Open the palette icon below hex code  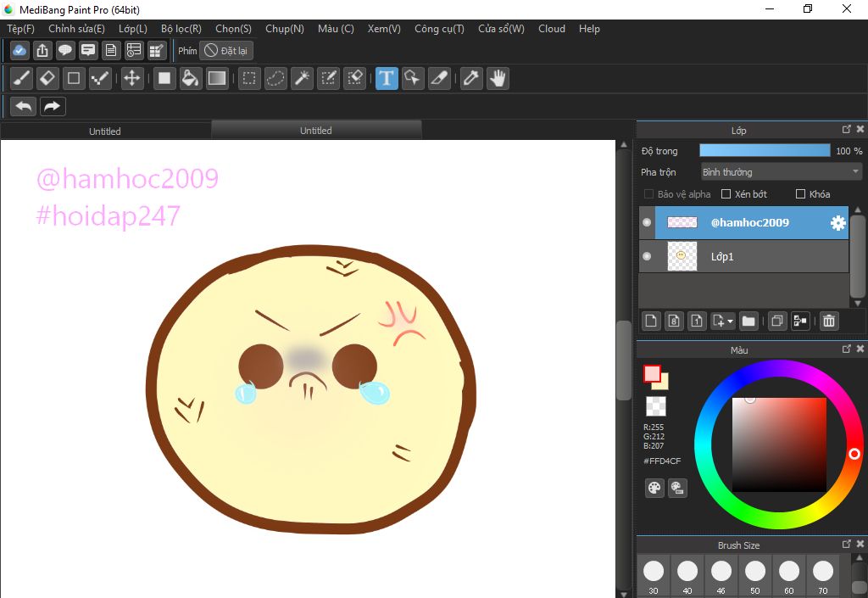(x=654, y=488)
